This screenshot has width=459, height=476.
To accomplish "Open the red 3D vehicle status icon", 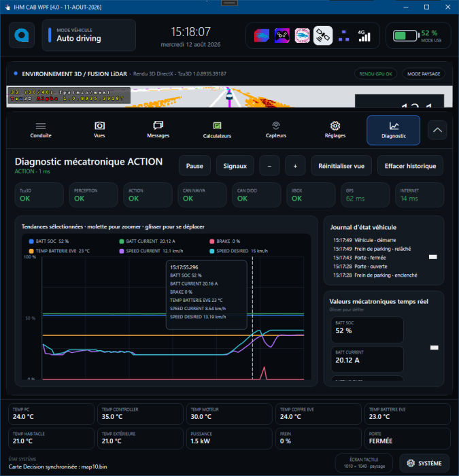I will tap(262, 36).
